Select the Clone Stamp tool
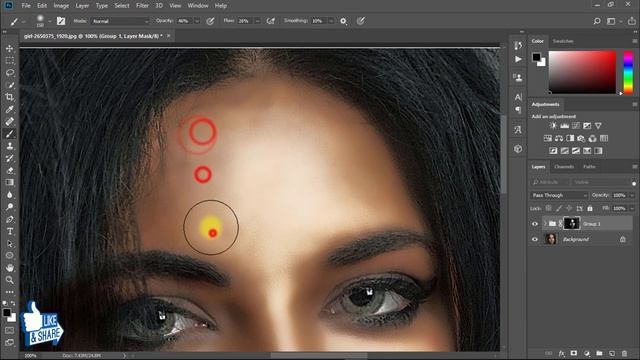 (9, 146)
